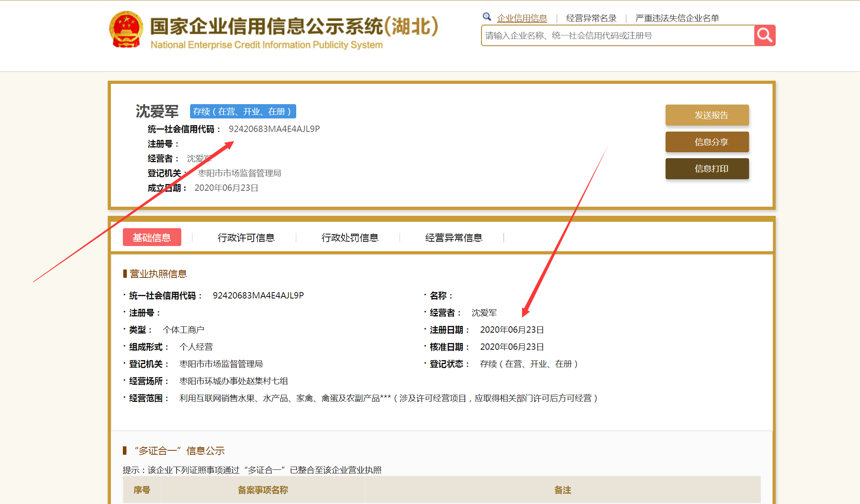This screenshot has height=504, width=860.
Task: Click the 沈爱军 heading name
Action: 157,111
